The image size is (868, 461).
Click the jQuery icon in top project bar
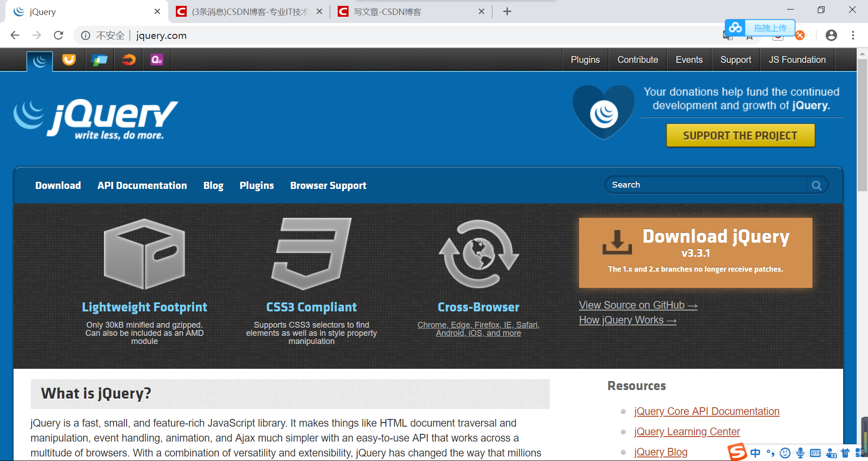[40, 61]
